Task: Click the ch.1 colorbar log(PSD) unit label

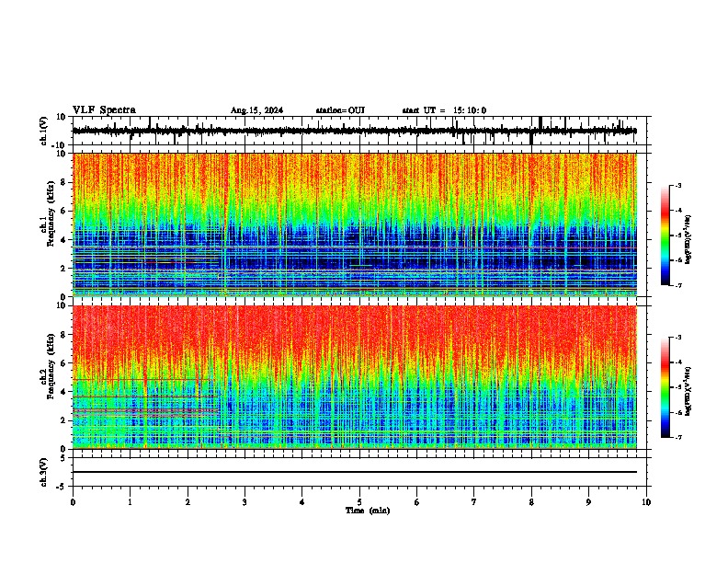Action: tap(688, 239)
